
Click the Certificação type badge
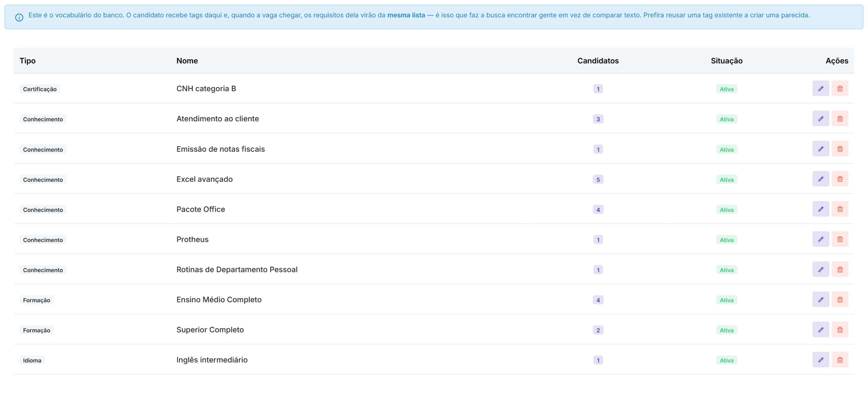point(40,89)
